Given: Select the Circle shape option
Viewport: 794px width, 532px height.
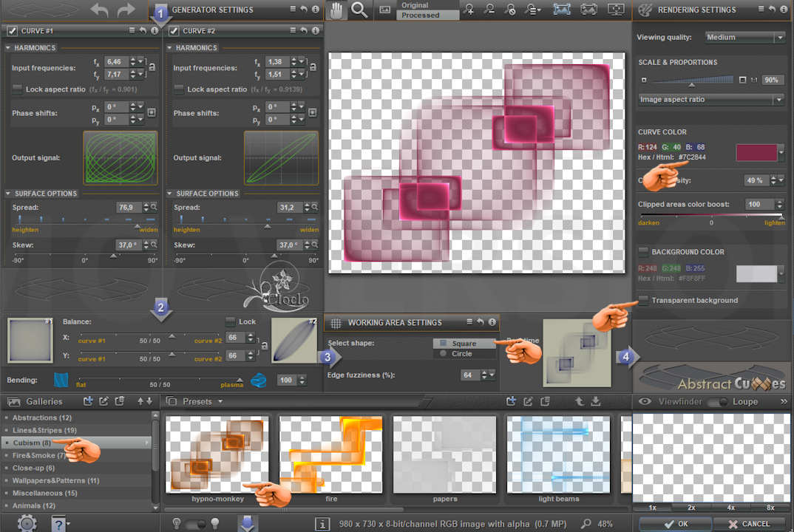Looking at the screenshot, I should tap(444, 354).
